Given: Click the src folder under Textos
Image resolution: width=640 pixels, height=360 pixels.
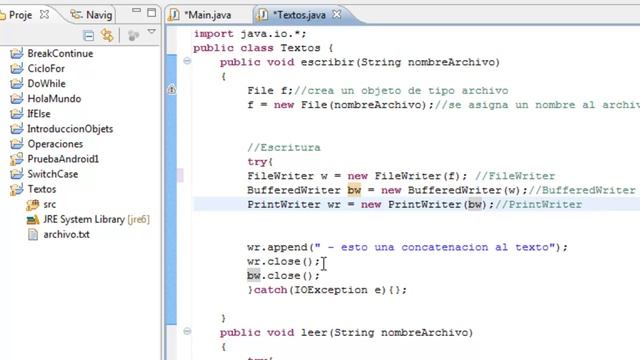Looking at the screenshot, I should coord(49,204).
